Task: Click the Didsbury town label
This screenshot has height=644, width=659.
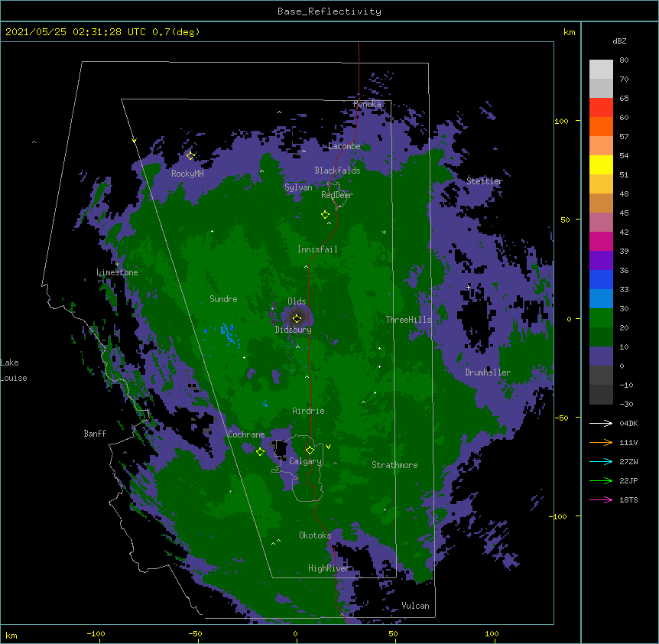Action: (x=294, y=330)
